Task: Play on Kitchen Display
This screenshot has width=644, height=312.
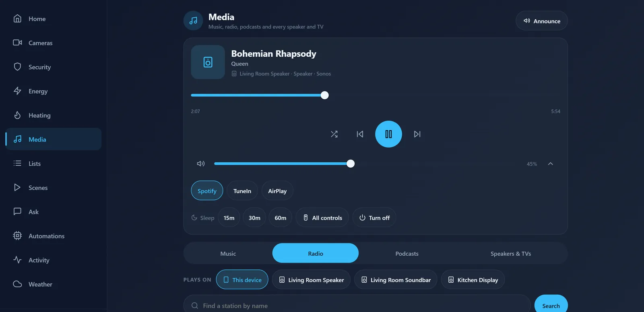Action: coord(473,279)
